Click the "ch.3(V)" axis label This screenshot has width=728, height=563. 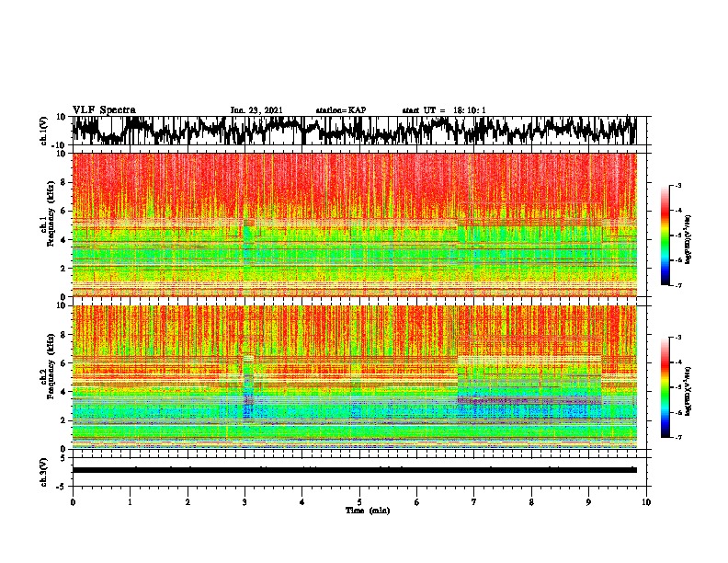[44, 472]
